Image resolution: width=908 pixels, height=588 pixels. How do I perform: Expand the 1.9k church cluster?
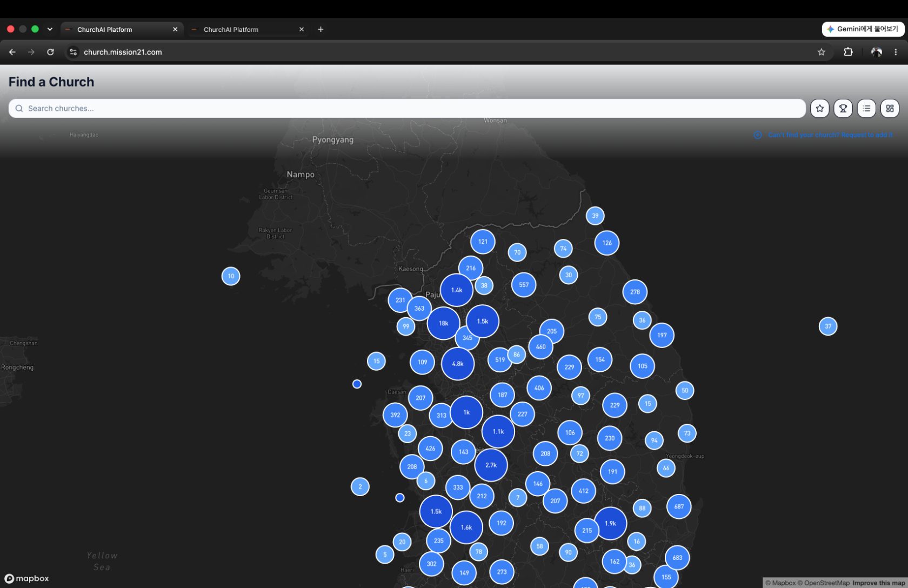click(x=610, y=523)
